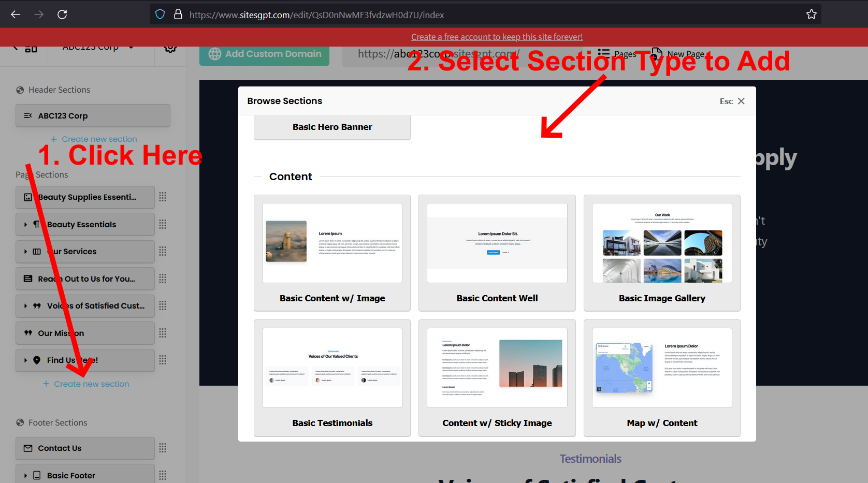Pick the Map w/ Content section type
This screenshot has height=483, width=868.
click(x=661, y=377)
